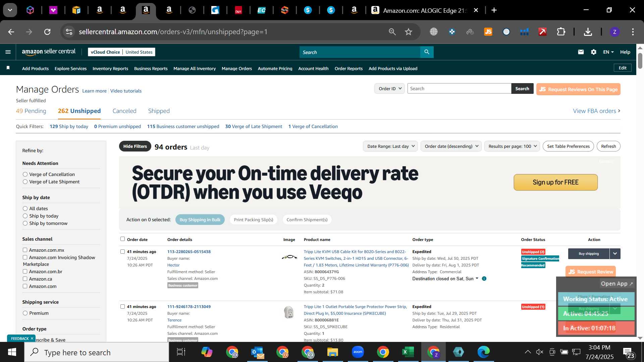Open the settings gear icon
Viewport: 644px width, 362px height.
(x=594, y=52)
